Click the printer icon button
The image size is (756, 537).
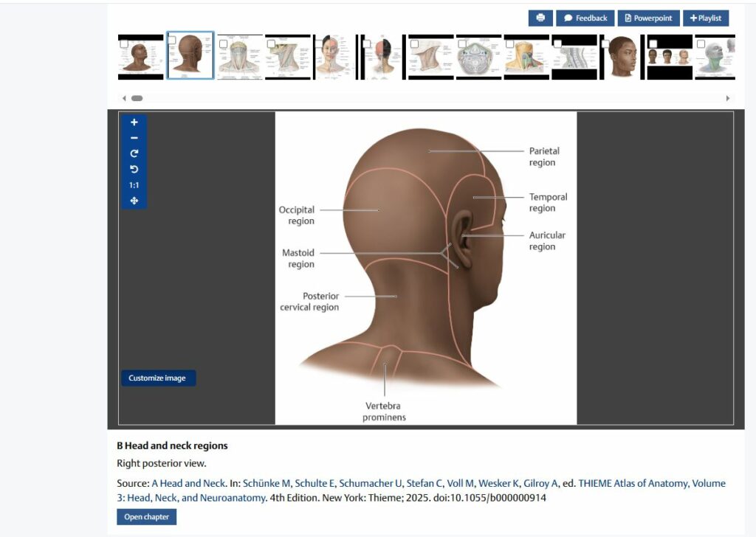pos(540,18)
